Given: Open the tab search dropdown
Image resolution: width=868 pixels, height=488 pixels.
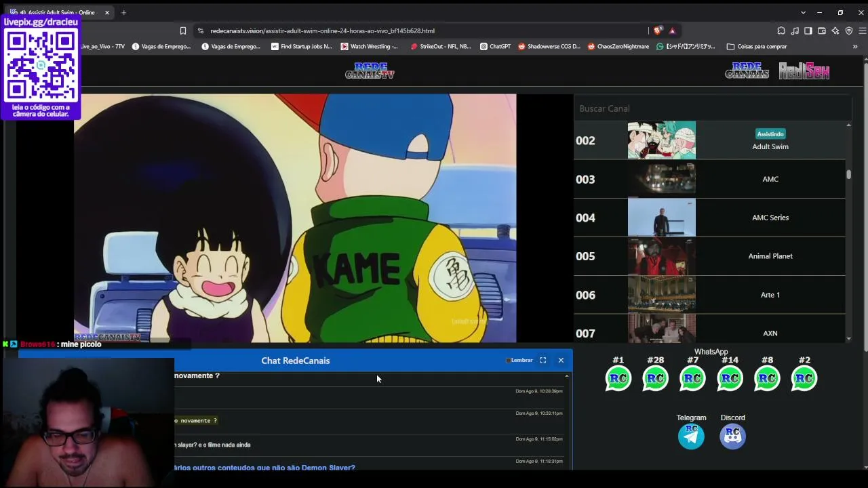Looking at the screenshot, I should 803,12.
